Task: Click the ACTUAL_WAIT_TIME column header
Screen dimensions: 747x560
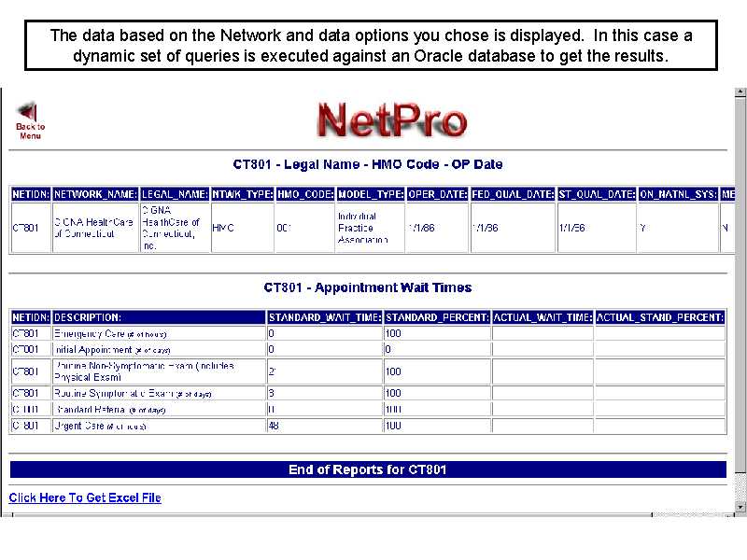Action: click(x=543, y=317)
